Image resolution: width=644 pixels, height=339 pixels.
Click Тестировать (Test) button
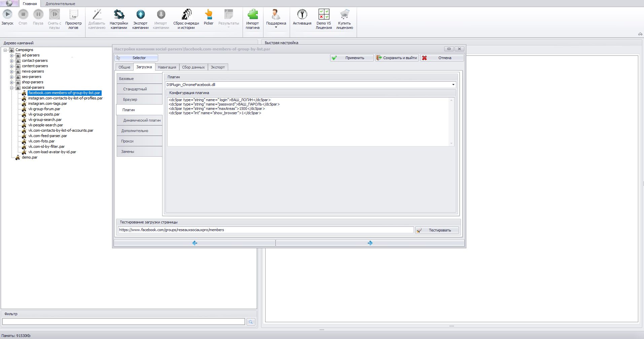[x=437, y=230]
